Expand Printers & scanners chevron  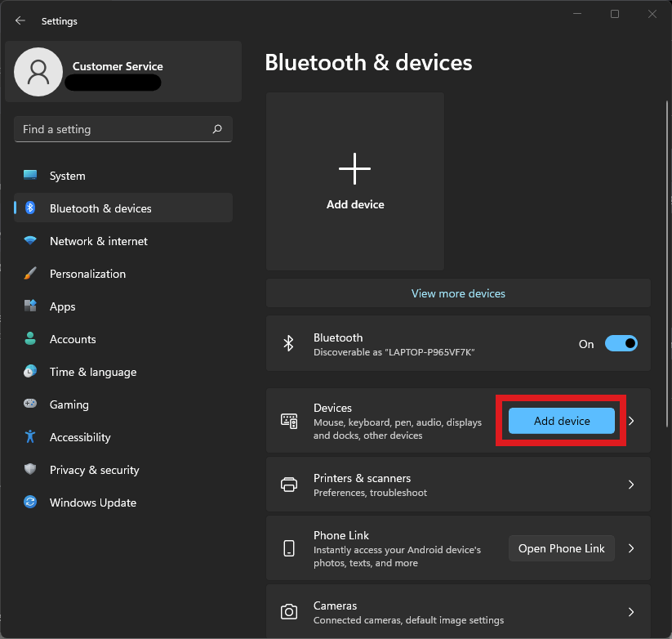tap(631, 485)
